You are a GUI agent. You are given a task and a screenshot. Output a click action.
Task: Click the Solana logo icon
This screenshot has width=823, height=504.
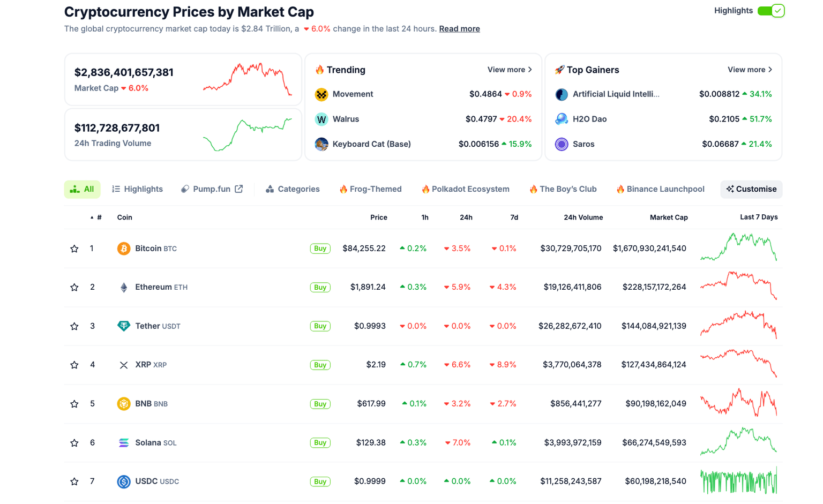click(124, 443)
